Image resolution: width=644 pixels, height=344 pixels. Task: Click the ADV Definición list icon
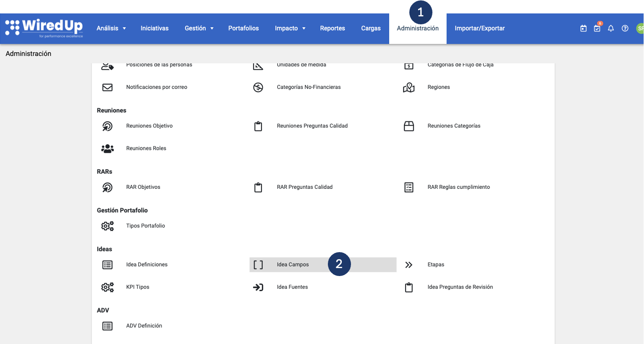click(x=107, y=326)
